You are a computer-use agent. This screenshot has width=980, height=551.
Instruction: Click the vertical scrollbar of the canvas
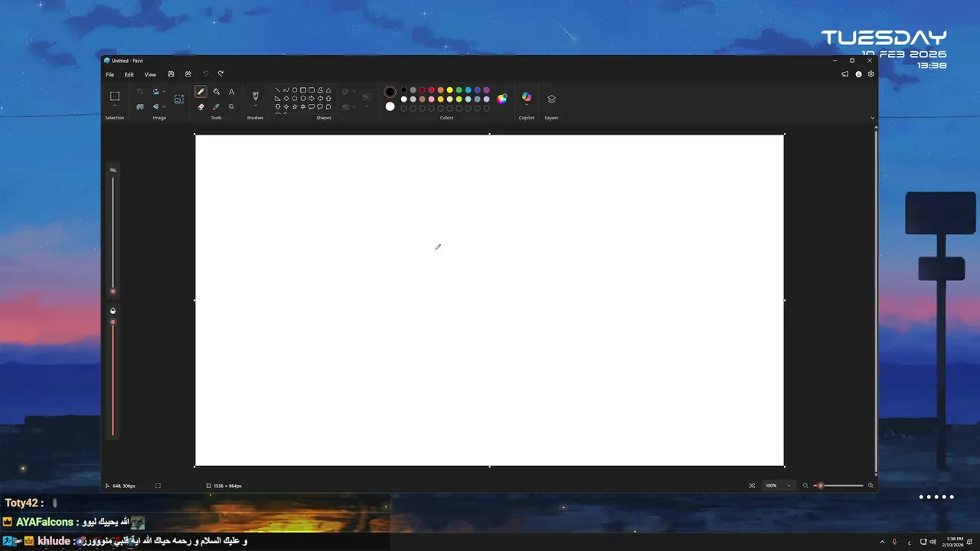pos(876,300)
